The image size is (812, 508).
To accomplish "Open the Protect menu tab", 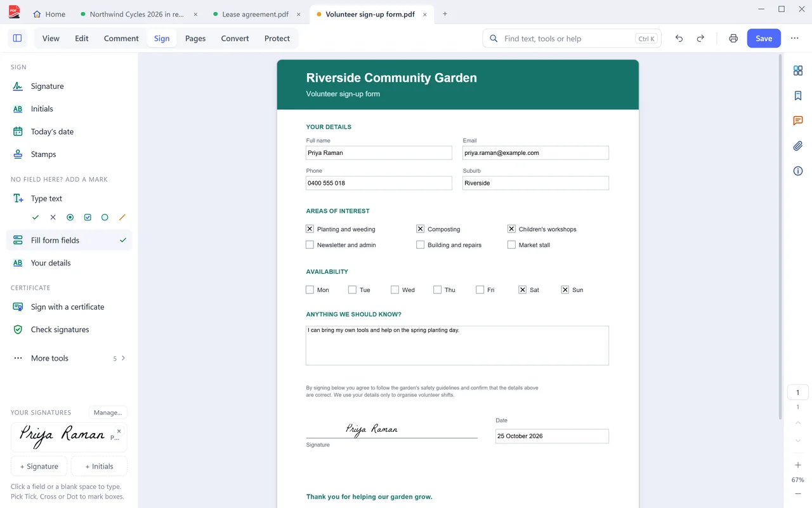I will point(277,38).
